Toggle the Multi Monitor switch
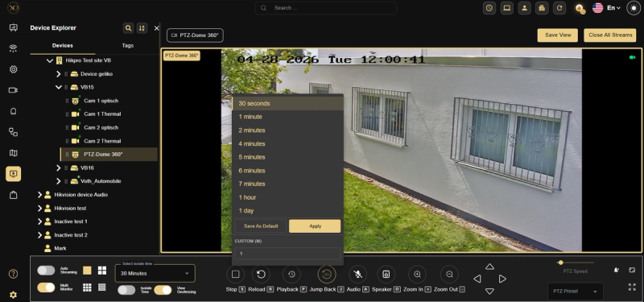The image size is (644, 302). pos(46,288)
